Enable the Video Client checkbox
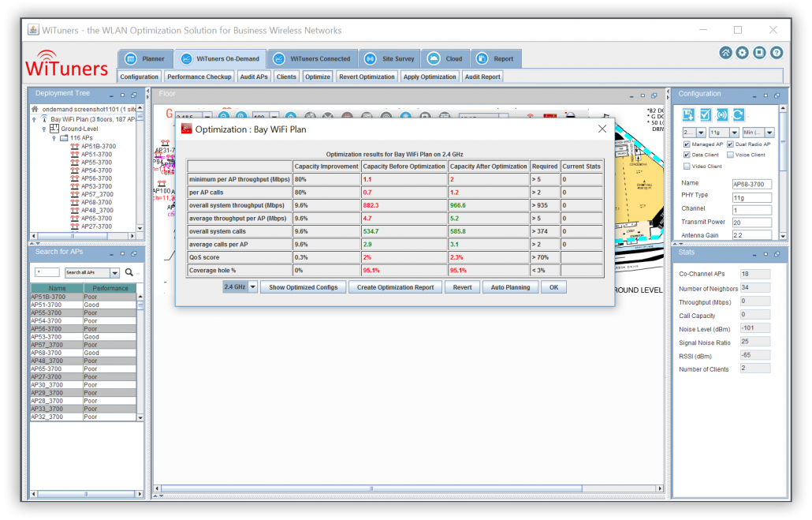Screen dimensions: 812x520 click(x=687, y=166)
